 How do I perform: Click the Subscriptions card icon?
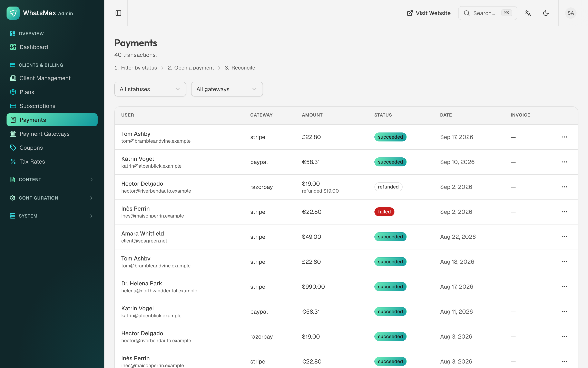pyautogui.click(x=13, y=106)
